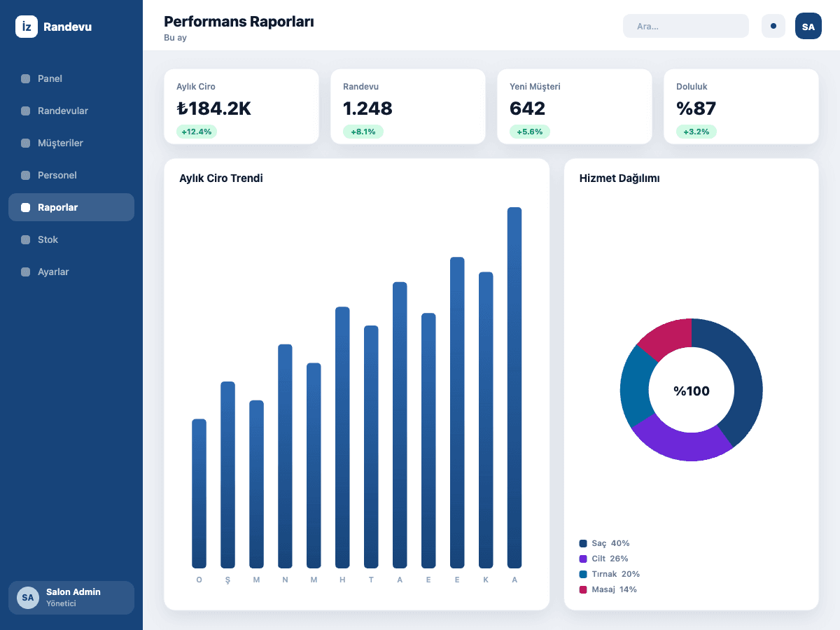Open the SA profile avatar in header

click(x=808, y=26)
